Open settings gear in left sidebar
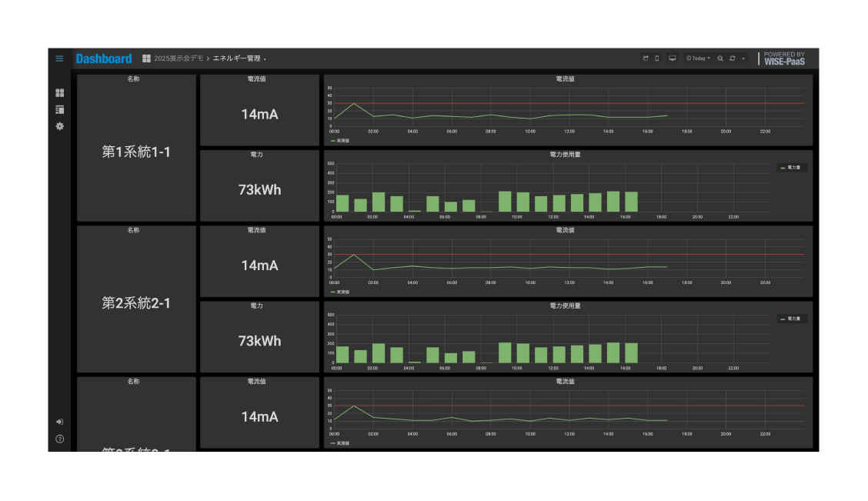 click(60, 126)
